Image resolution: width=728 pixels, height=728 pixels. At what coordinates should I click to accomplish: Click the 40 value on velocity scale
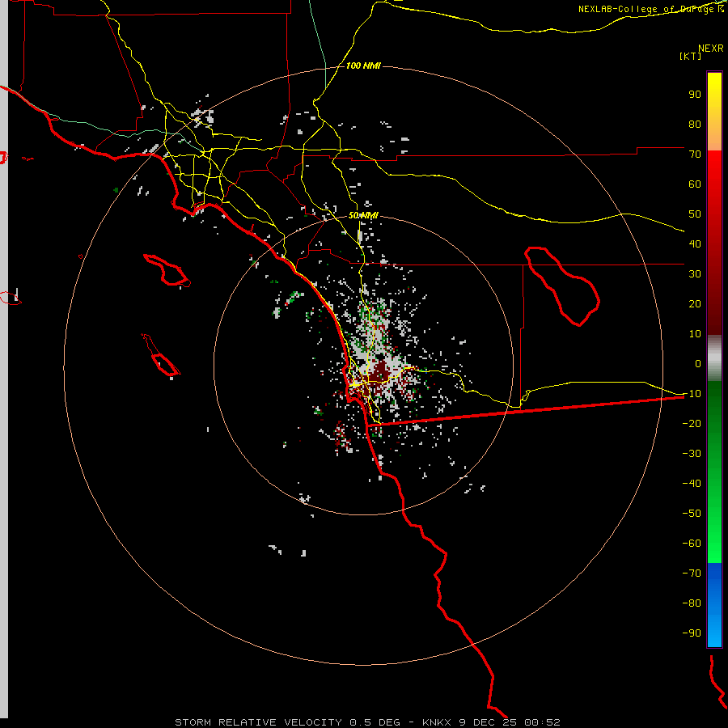point(695,243)
